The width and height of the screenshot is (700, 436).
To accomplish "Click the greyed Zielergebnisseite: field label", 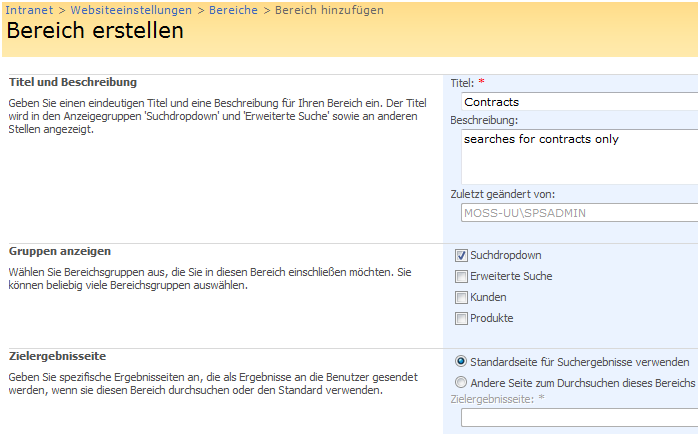I will (492, 399).
